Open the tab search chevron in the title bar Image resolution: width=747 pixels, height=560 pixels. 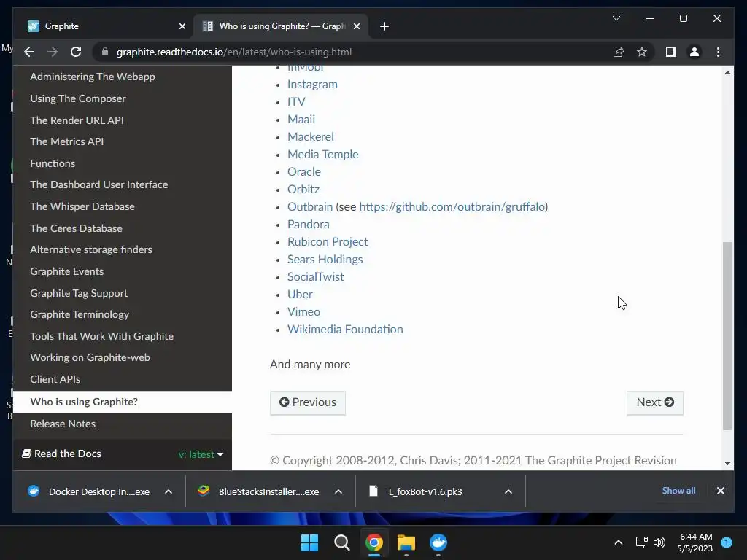[x=616, y=18]
